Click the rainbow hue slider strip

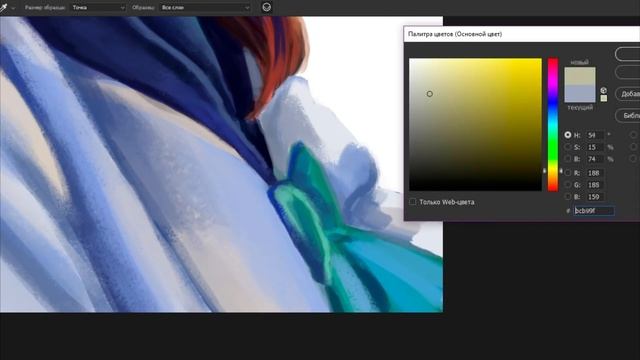tap(553, 124)
